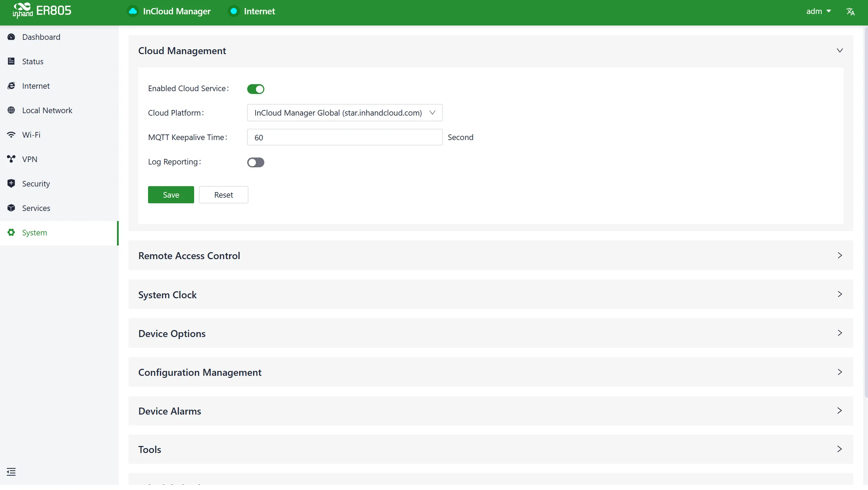
Task: Click the Wi-Fi signal icon in sidebar
Action: tap(11, 135)
